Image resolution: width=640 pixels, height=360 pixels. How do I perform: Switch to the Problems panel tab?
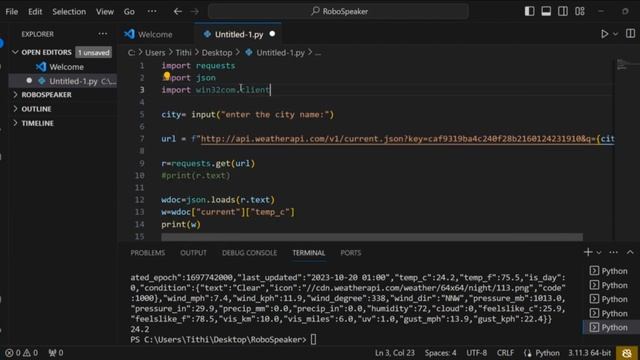(x=148, y=253)
